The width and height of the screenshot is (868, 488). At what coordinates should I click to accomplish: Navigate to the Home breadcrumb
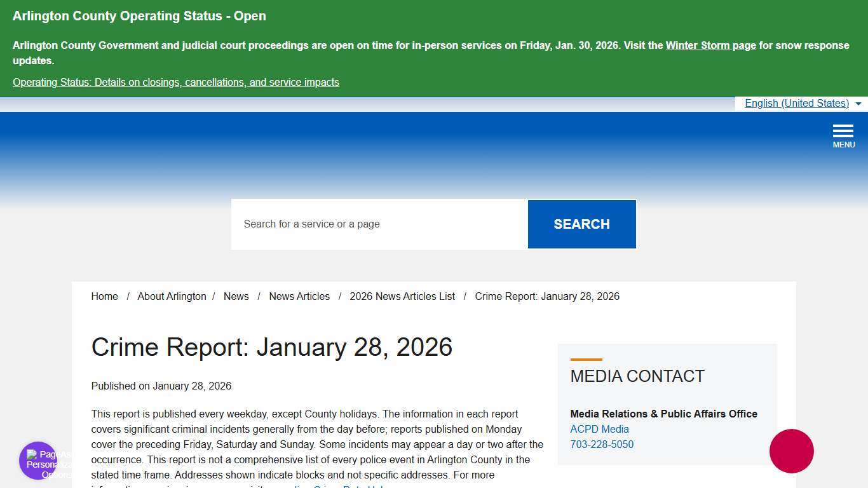[104, 296]
